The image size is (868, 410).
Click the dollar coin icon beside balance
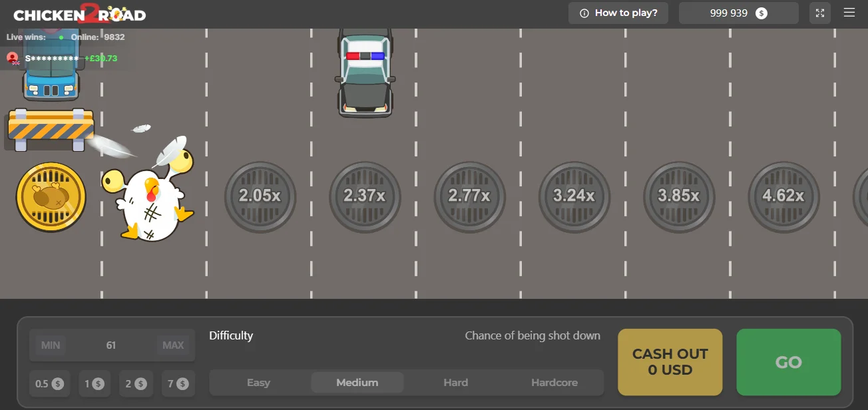pyautogui.click(x=761, y=13)
